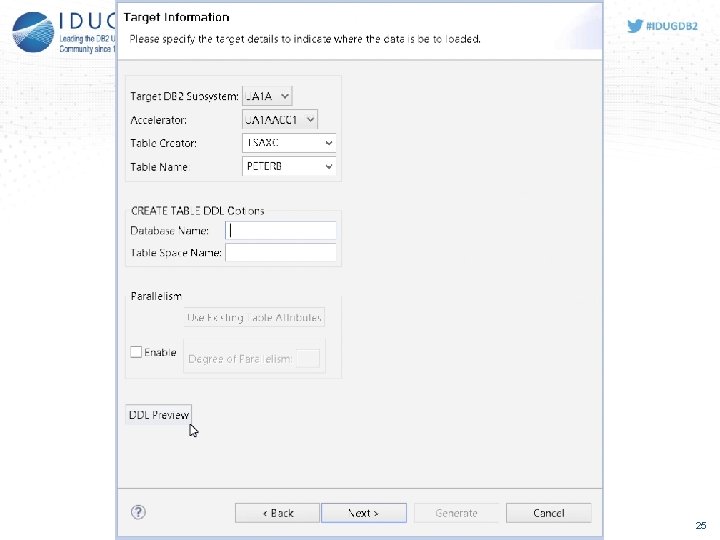Go back with the Back button
This screenshot has width=720, height=540.
coord(277,513)
